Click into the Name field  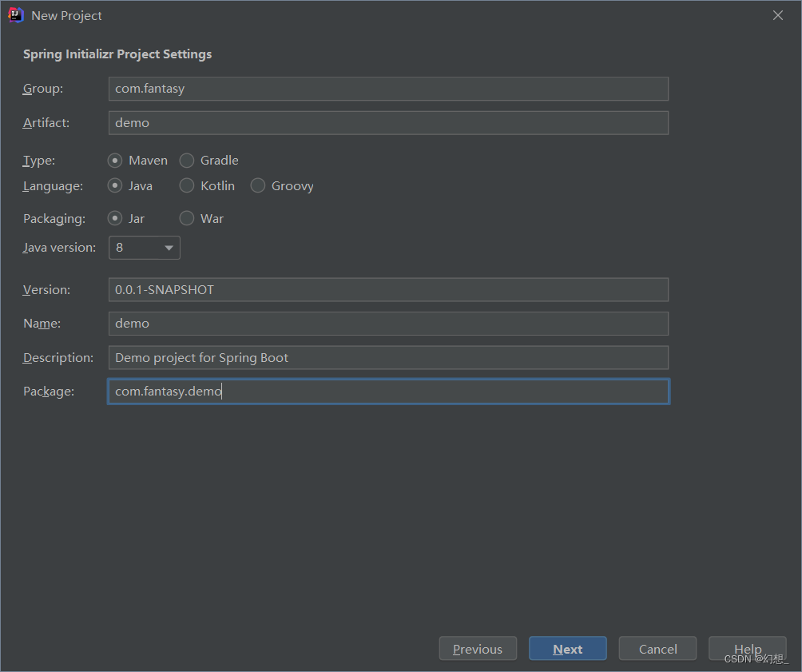[388, 324]
